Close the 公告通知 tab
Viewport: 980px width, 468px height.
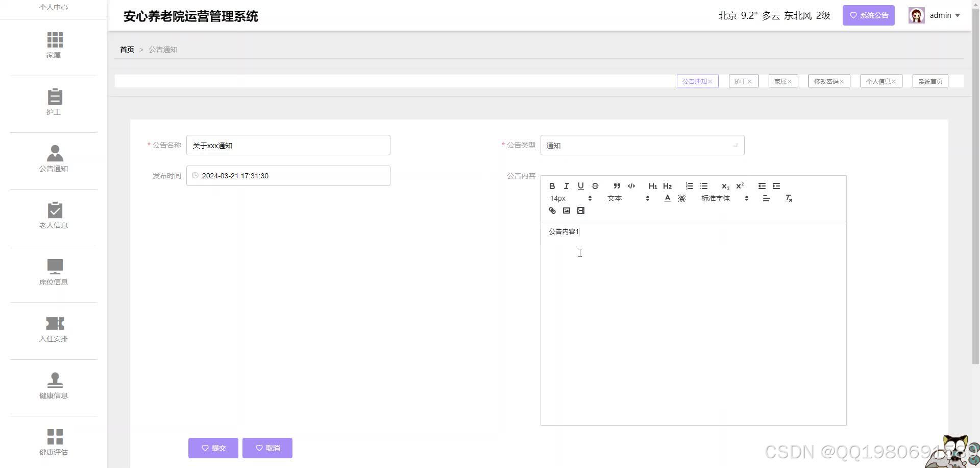[710, 82]
